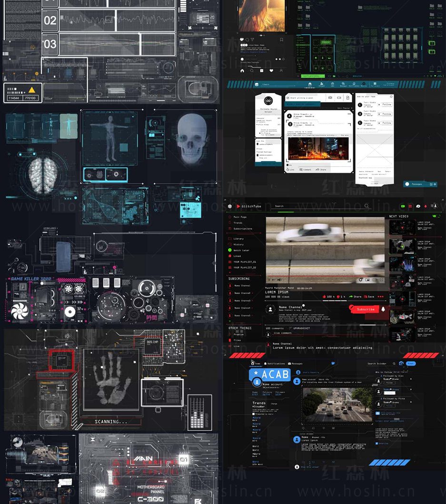Image resolution: width=446 pixels, height=504 pixels.
Task: Click the thumbs-up like icon under the video
Action: [324, 296]
